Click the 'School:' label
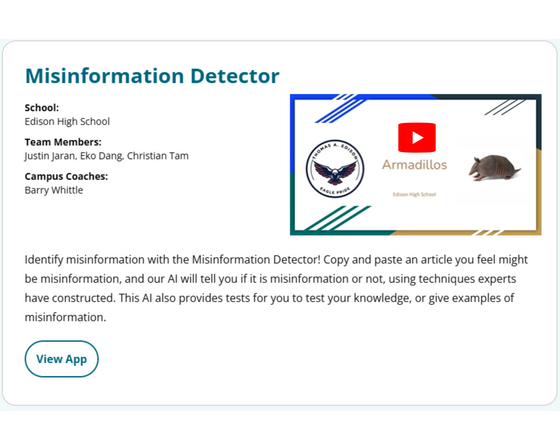Viewport: 560px width, 448px height. [x=42, y=108]
